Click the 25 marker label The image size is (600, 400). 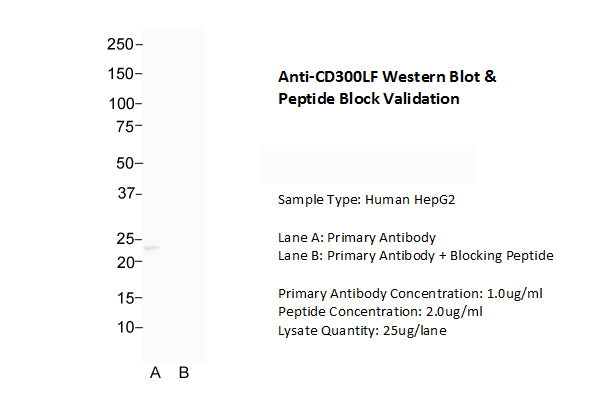coord(124,239)
